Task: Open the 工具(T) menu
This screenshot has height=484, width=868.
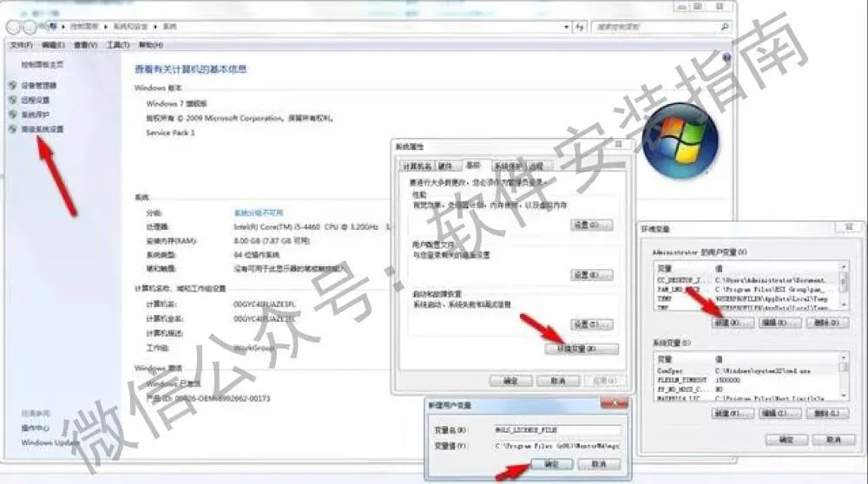Action: click(118, 45)
